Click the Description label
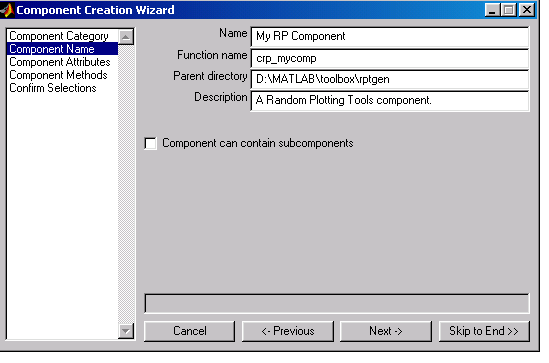 [221, 97]
